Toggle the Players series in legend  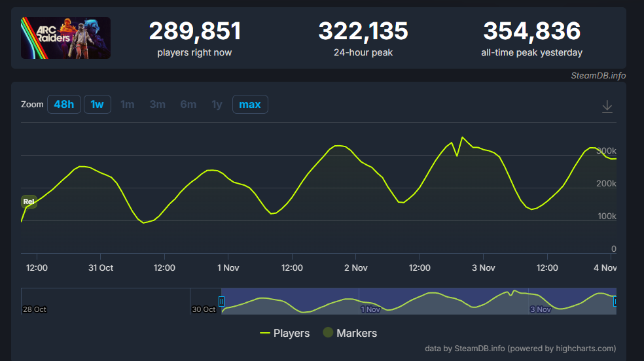(285, 333)
